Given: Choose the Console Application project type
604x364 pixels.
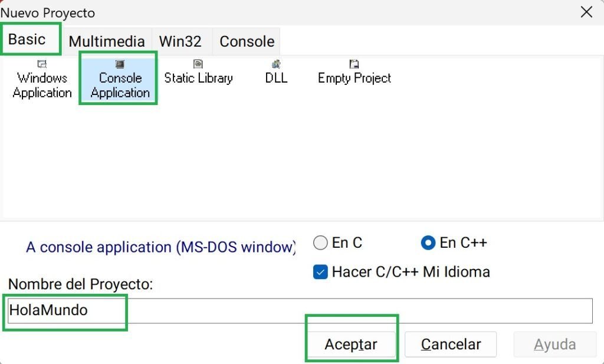Looking at the screenshot, I should [x=120, y=79].
